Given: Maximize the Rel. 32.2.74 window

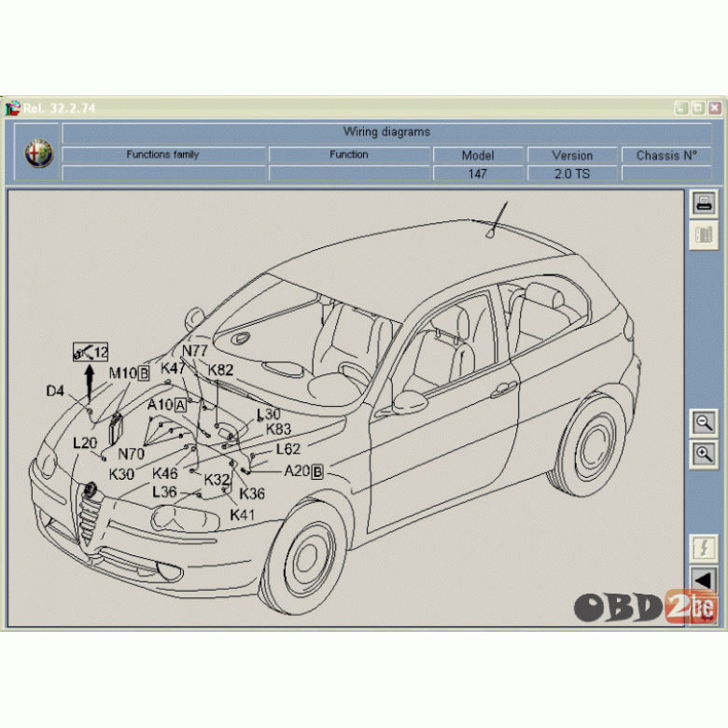Looking at the screenshot, I should (x=698, y=108).
